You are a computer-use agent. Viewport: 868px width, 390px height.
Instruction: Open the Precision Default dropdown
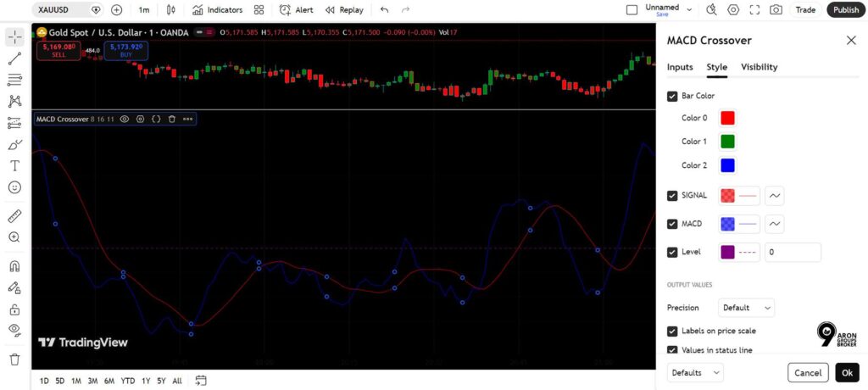pos(746,308)
